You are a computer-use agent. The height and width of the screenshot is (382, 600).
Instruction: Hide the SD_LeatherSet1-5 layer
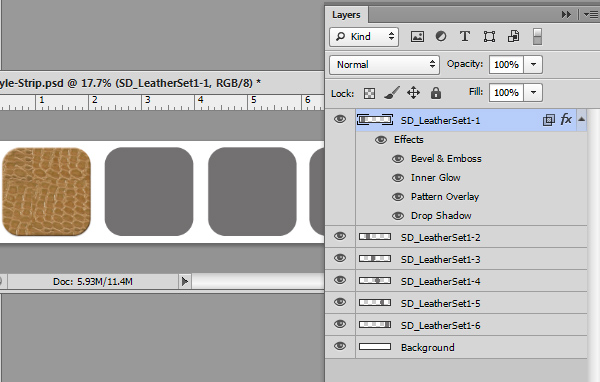340,302
